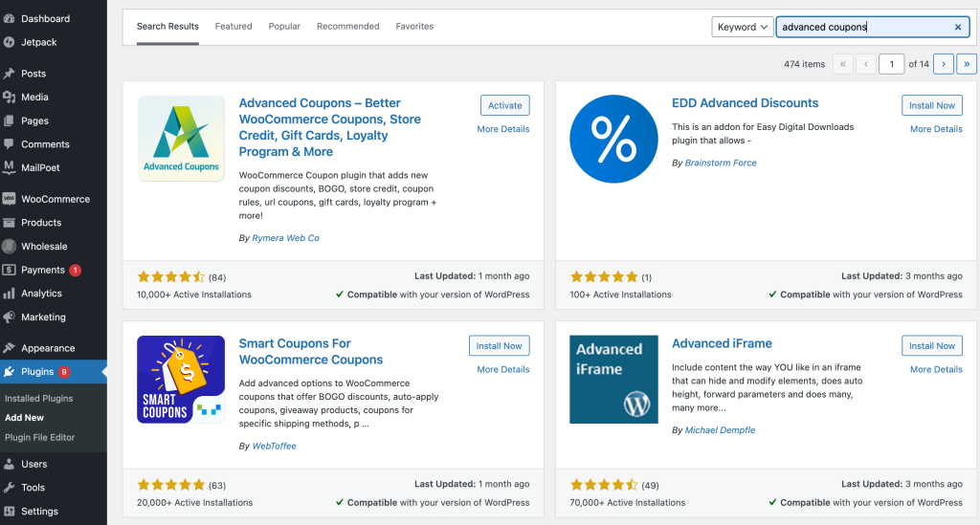The width and height of the screenshot is (980, 525).
Task: Click the Smart Coupons thumbnail image
Action: tap(181, 380)
